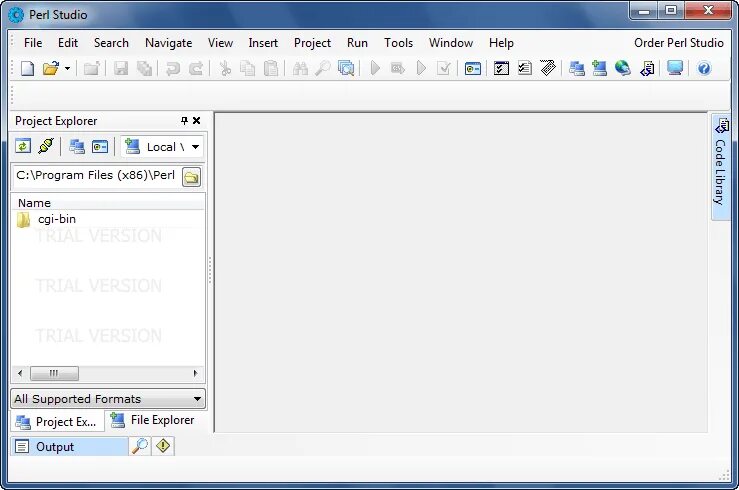Click the right scroll arrow in Project Explorer
Viewport: 739px width, 490px height.
(x=196, y=374)
